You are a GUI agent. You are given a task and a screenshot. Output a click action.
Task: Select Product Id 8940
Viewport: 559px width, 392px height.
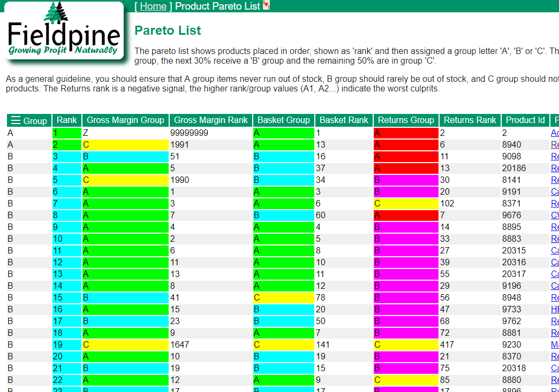(x=511, y=145)
